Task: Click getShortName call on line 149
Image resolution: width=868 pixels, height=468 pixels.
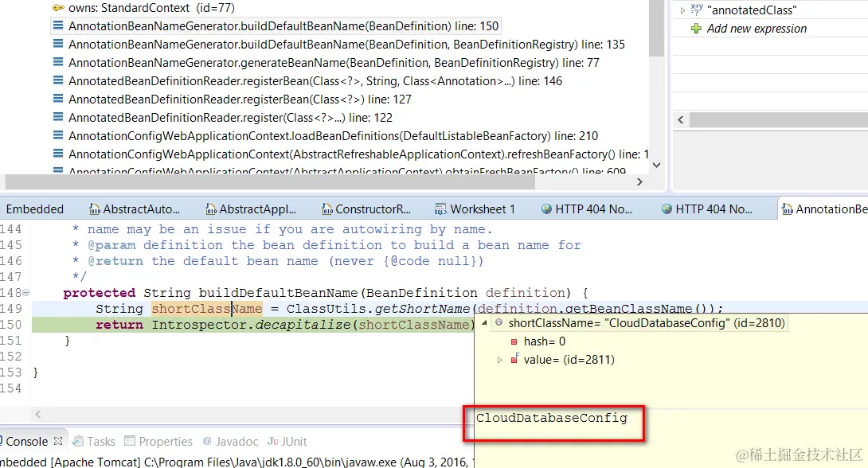Action: click(x=422, y=309)
